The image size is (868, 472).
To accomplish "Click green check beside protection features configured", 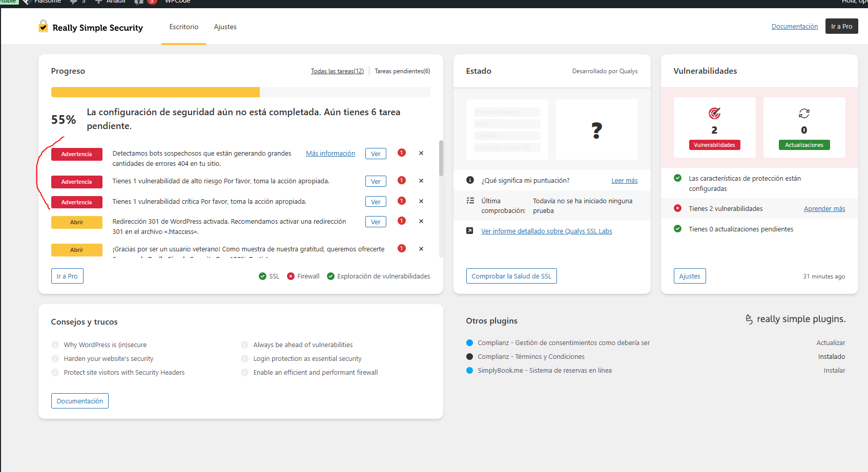I will pyautogui.click(x=677, y=178).
